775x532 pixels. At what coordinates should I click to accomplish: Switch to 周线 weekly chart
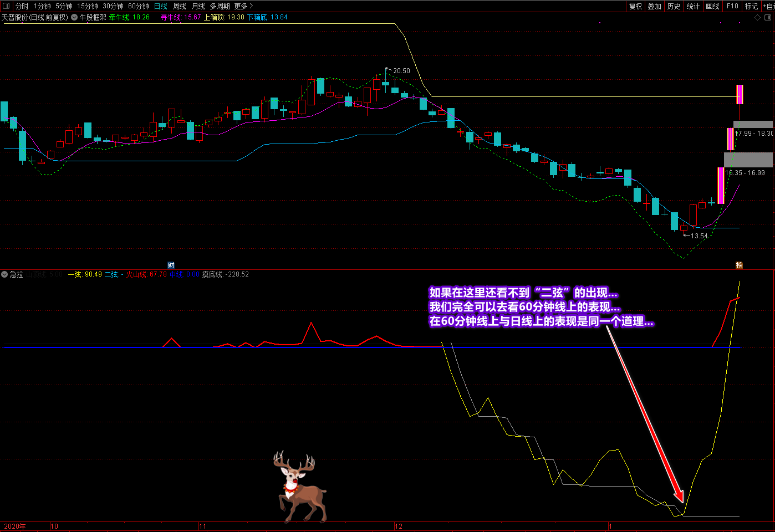[x=180, y=6]
